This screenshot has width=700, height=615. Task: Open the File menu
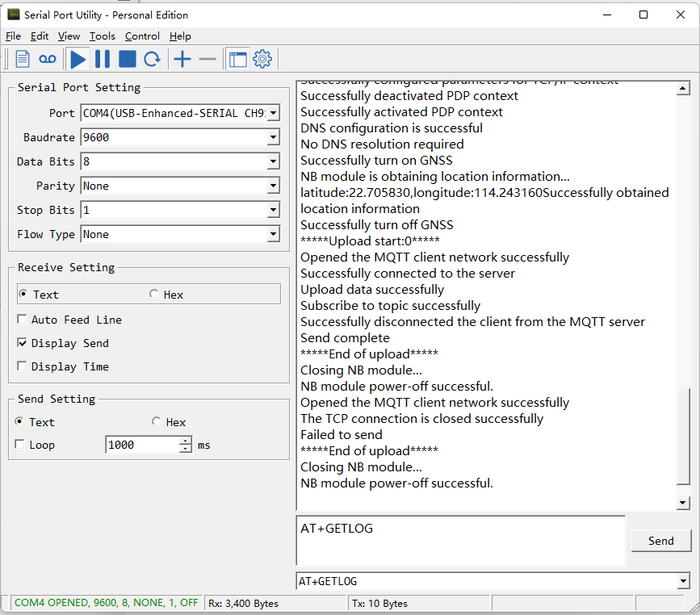[13, 36]
